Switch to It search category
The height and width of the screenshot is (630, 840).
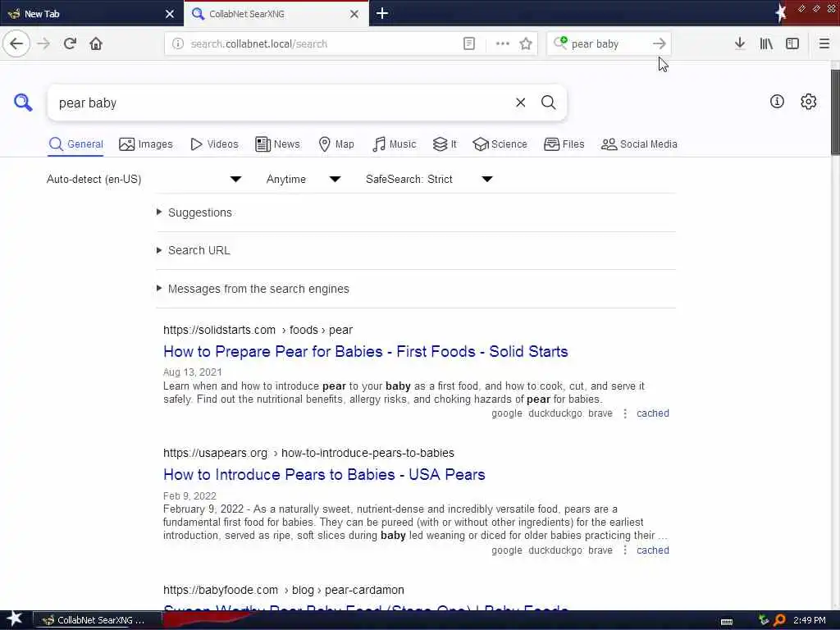445,144
